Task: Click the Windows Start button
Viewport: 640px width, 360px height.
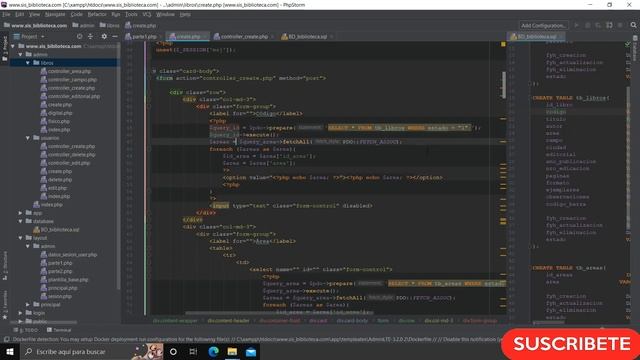Action: tap(10, 351)
